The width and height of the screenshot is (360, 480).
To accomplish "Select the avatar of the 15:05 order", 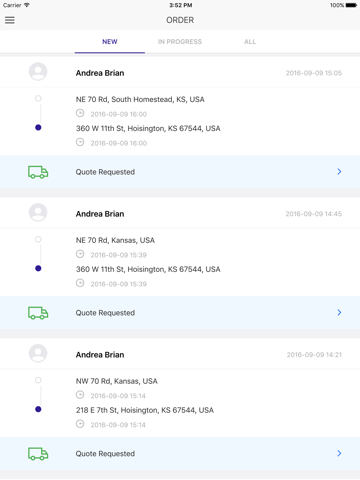I will tap(38, 71).
